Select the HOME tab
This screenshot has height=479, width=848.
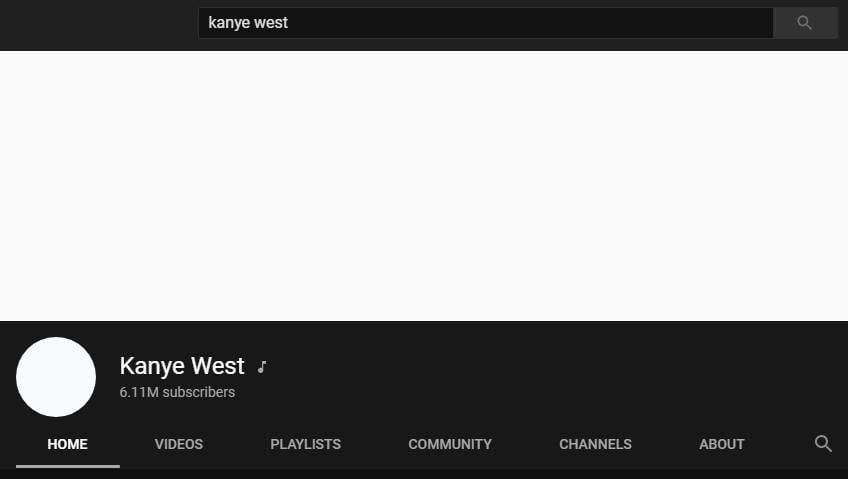click(67, 444)
